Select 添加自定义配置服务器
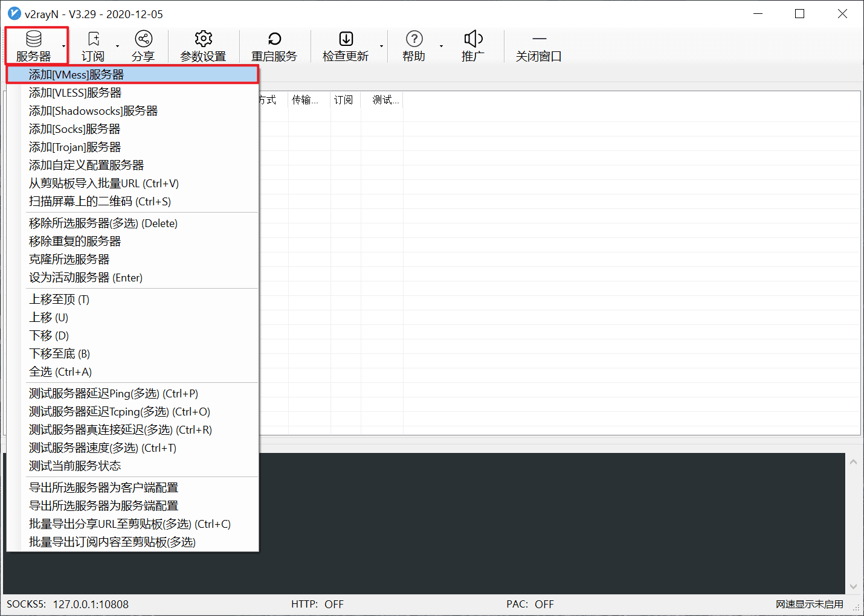This screenshot has width=864, height=616. pos(132,165)
